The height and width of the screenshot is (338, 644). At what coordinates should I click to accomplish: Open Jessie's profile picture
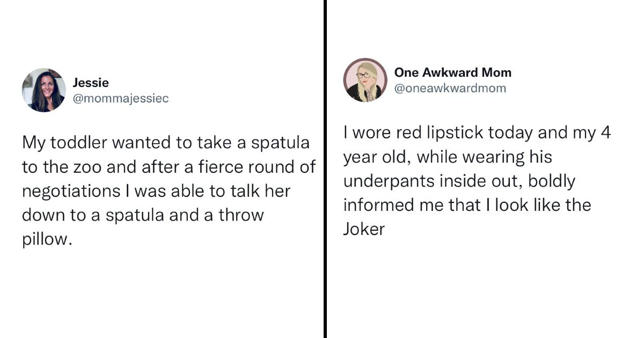pos(43,90)
